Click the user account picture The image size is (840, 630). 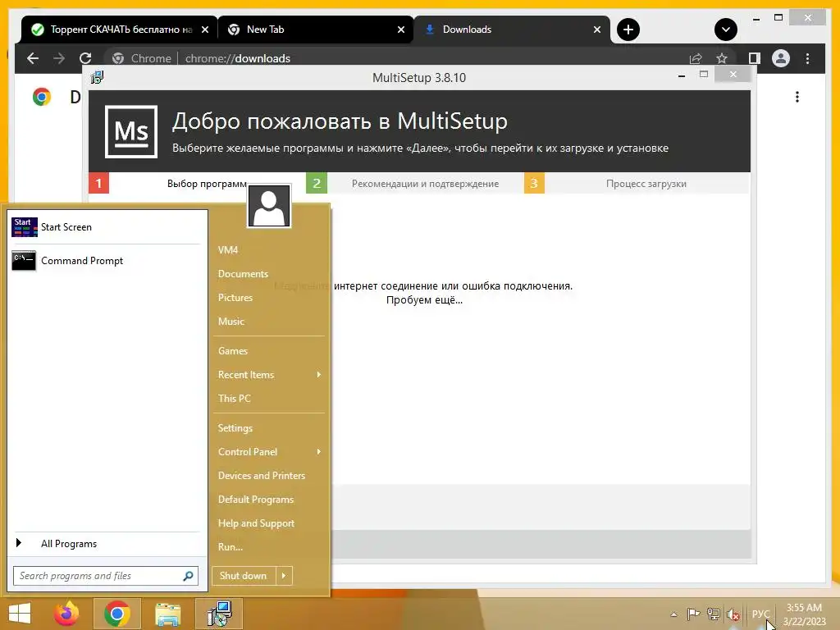[269, 206]
